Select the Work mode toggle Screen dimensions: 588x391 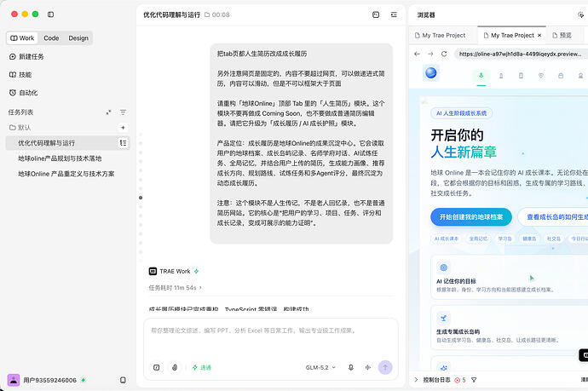(x=22, y=38)
